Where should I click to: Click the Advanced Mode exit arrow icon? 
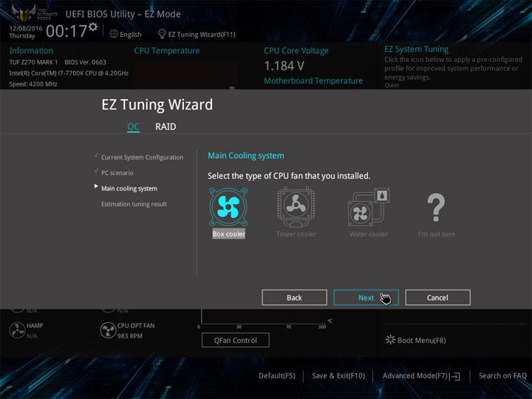point(455,376)
